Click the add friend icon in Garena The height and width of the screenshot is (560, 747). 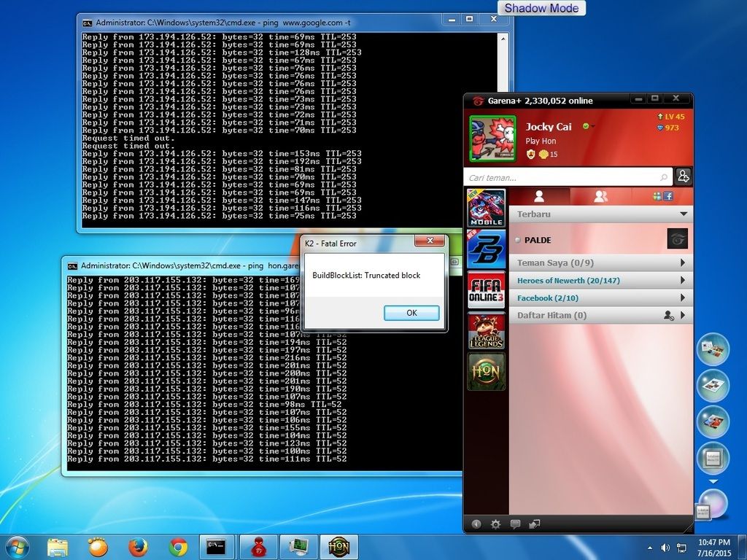click(x=683, y=176)
